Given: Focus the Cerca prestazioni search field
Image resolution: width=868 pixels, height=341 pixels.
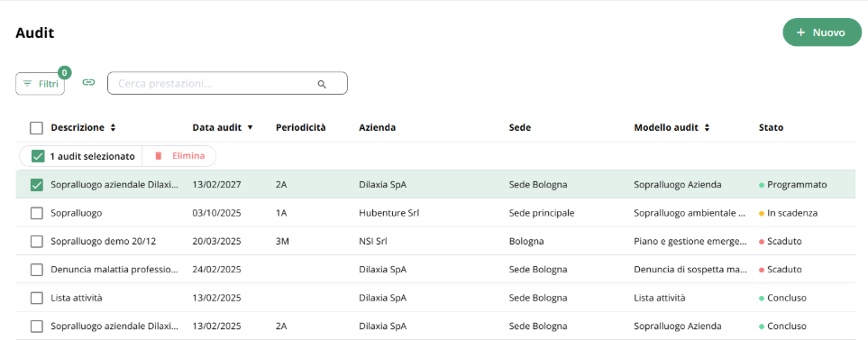Looking at the screenshot, I should click(227, 83).
